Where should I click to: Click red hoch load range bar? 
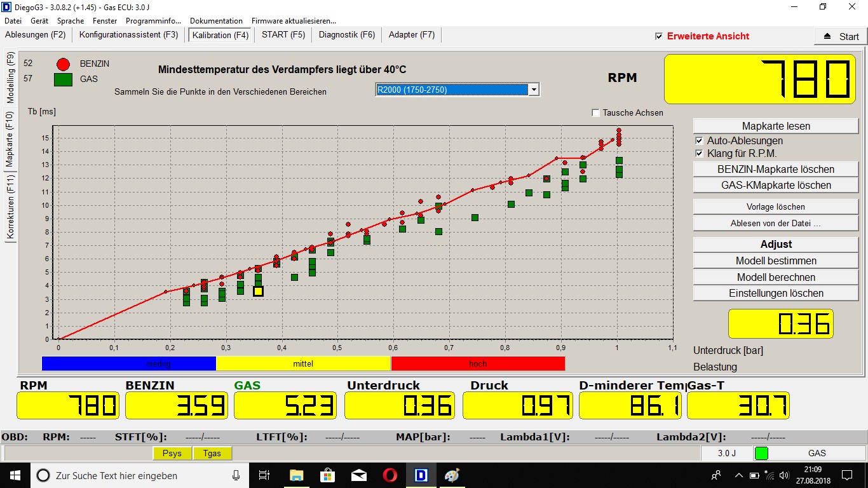click(478, 363)
